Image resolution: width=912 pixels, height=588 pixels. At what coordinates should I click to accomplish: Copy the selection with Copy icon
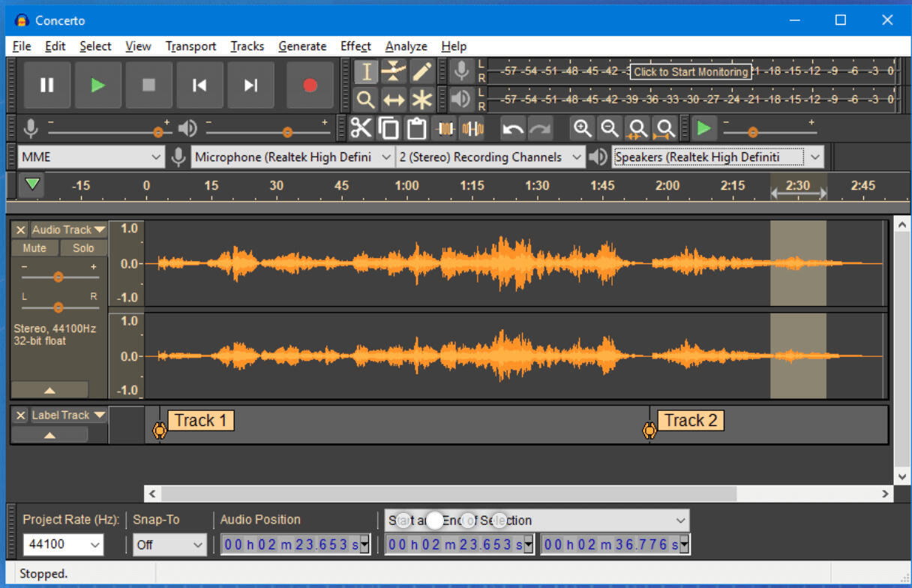pyautogui.click(x=388, y=128)
